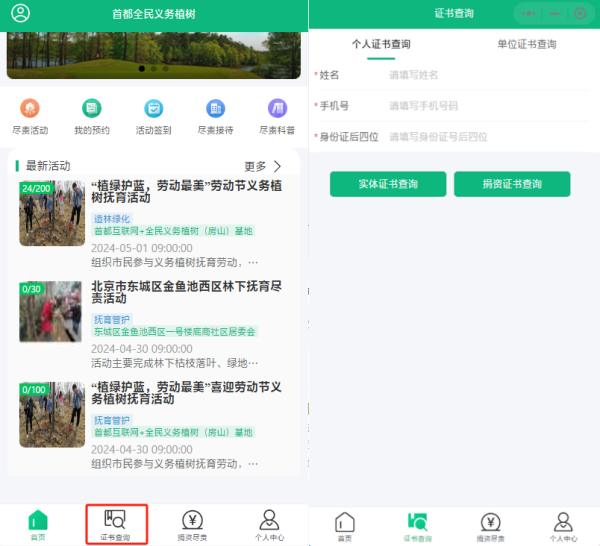Open 捐资尽责 in the home screen bottom bar
The width and height of the screenshot is (600, 546).
tap(193, 524)
